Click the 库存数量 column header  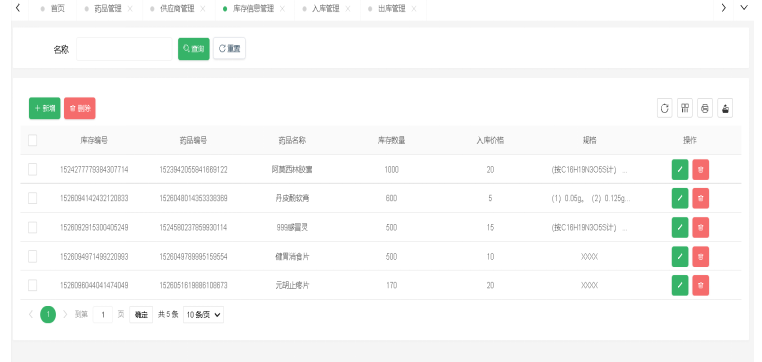point(391,140)
